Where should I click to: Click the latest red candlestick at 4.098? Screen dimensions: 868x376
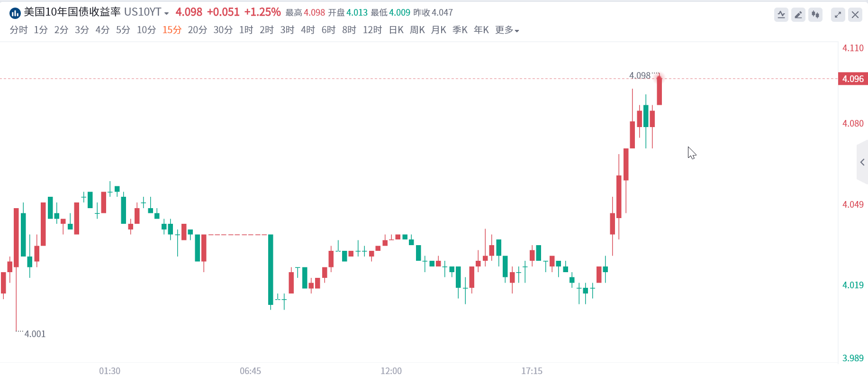click(x=659, y=91)
